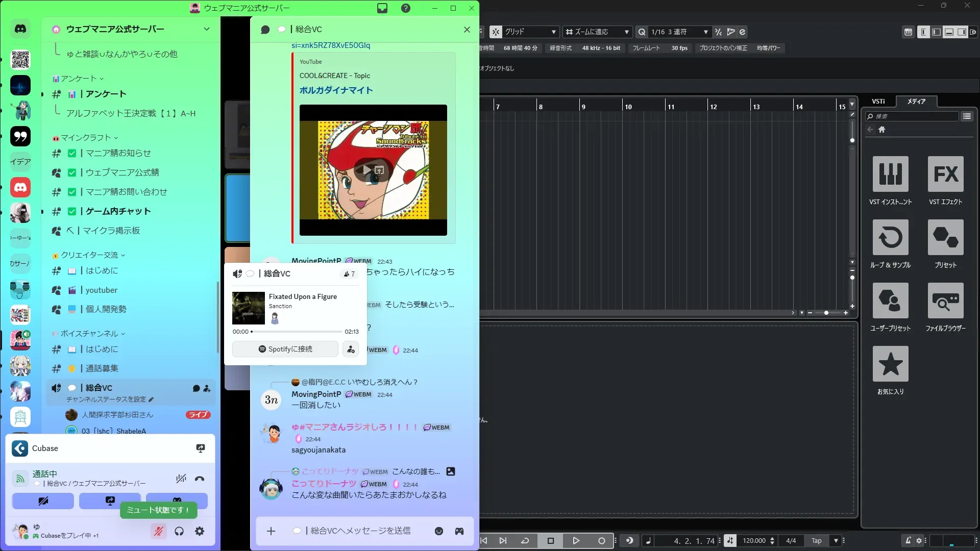This screenshot has width=980, height=551.
Task: Open the File Browser tile
Action: (945, 300)
